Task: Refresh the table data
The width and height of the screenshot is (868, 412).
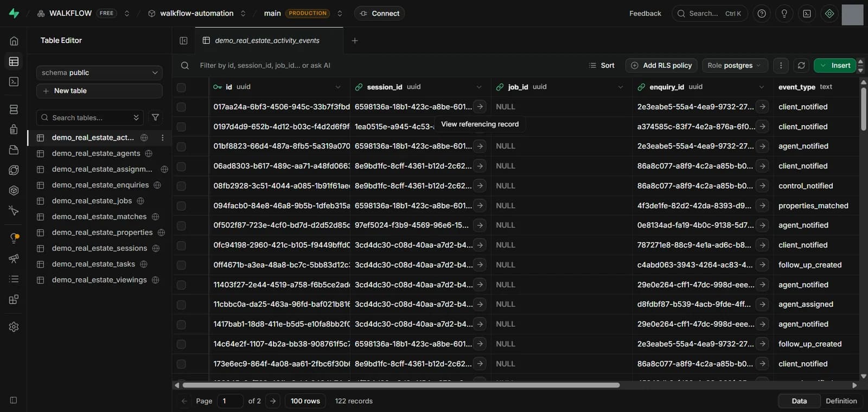Action: click(801, 66)
